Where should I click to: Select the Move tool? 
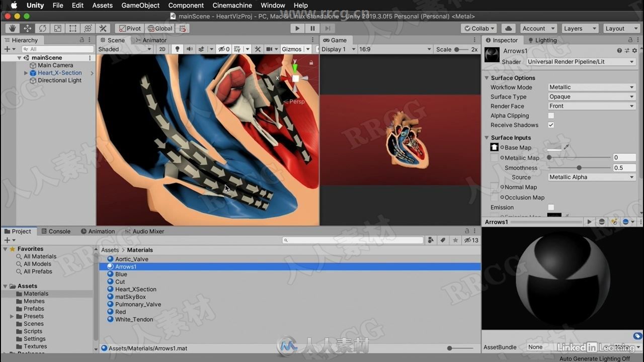click(27, 29)
